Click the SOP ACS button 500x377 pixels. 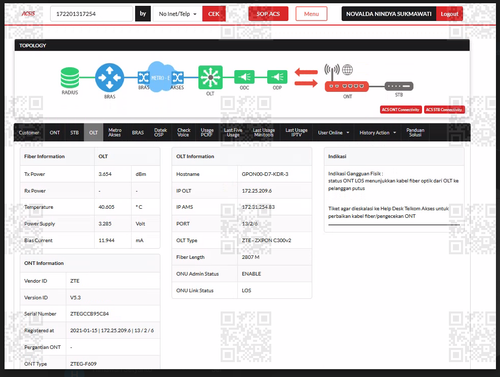(x=268, y=14)
